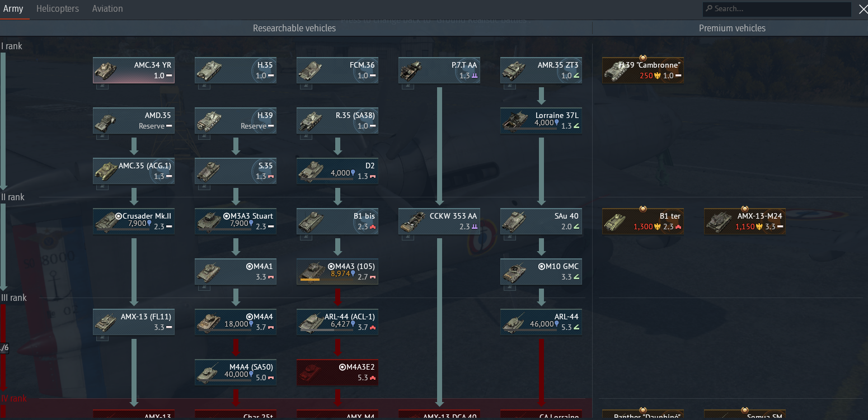The height and width of the screenshot is (420, 868).
Task: Click the "II rank" label
Action: tap(13, 197)
